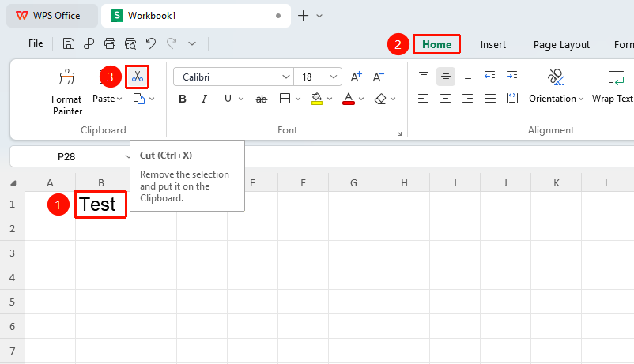Click the Clear eraser icon
The image size is (634, 364).
[x=380, y=99]
